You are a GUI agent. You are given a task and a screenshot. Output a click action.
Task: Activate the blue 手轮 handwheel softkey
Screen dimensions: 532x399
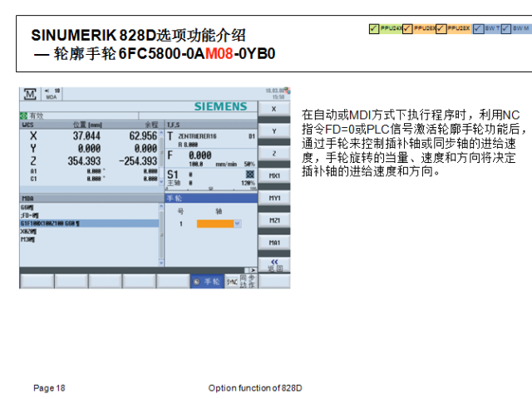(x=207, y=282)
